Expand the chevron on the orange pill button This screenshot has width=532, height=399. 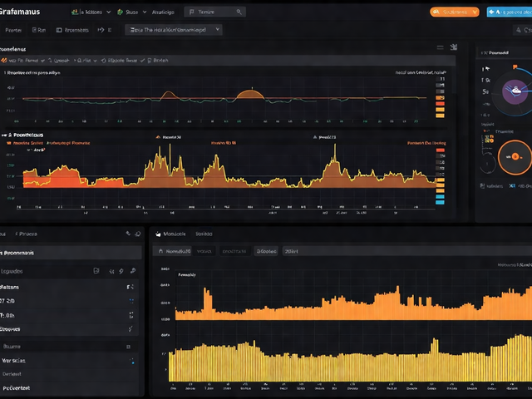(x=475, y=12)
